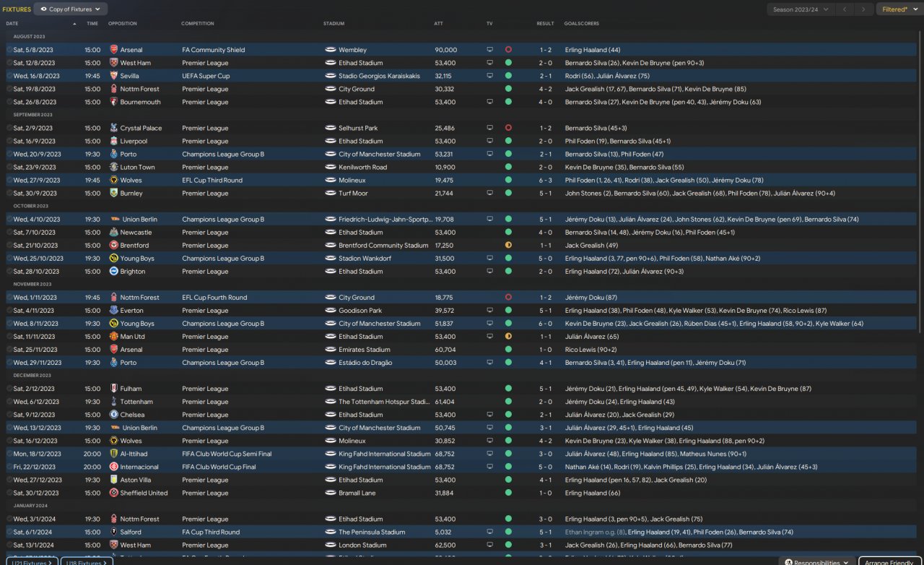The width and height of the screenshot is (924, 565).
Task: Open the Filtered dropdown
Action: [899, 9]
